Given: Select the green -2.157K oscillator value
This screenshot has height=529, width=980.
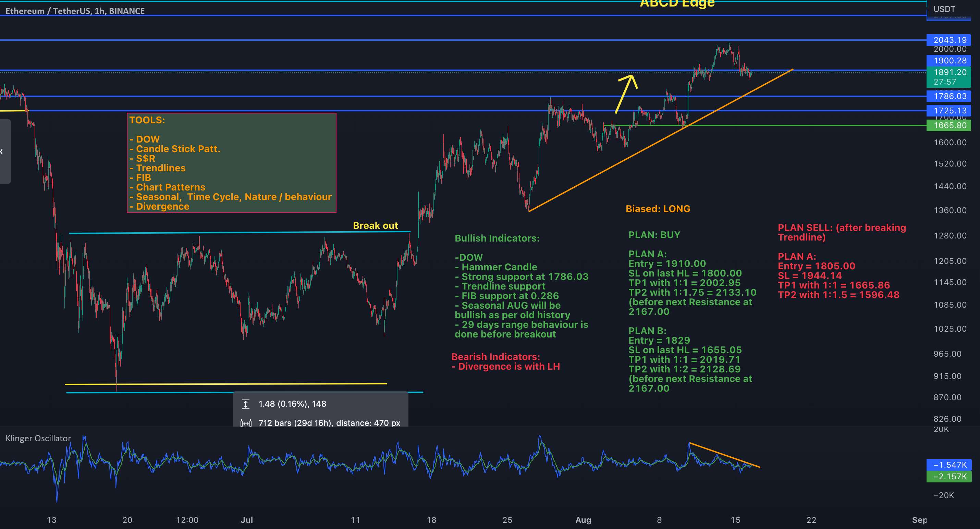Looking at the screenshot, I should coord(949,477).
